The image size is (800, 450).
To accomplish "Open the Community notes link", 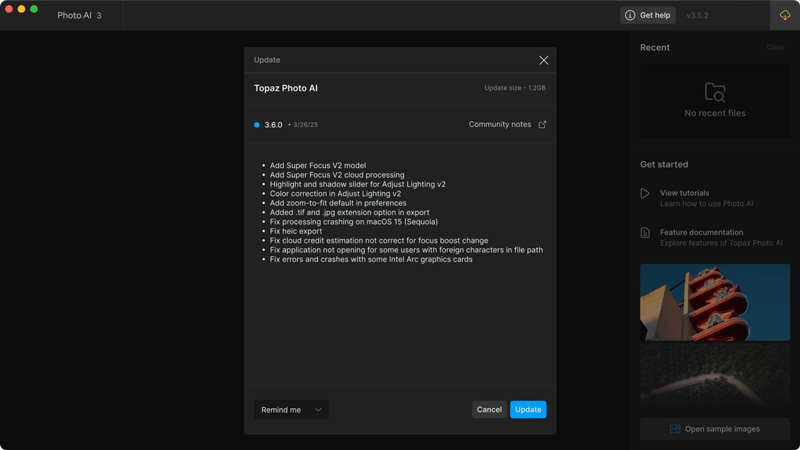I will click(x=499, y=125).
